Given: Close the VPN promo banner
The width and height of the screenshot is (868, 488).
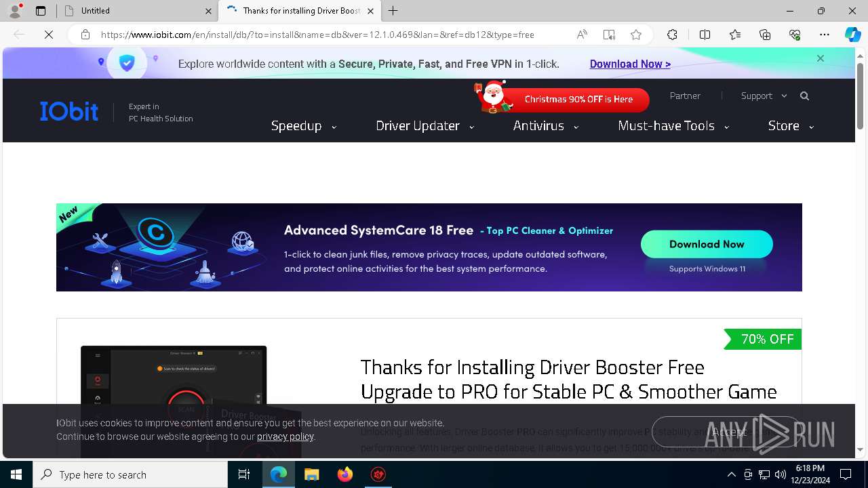Looking at the screenshot, I should (x=821, y=58).
